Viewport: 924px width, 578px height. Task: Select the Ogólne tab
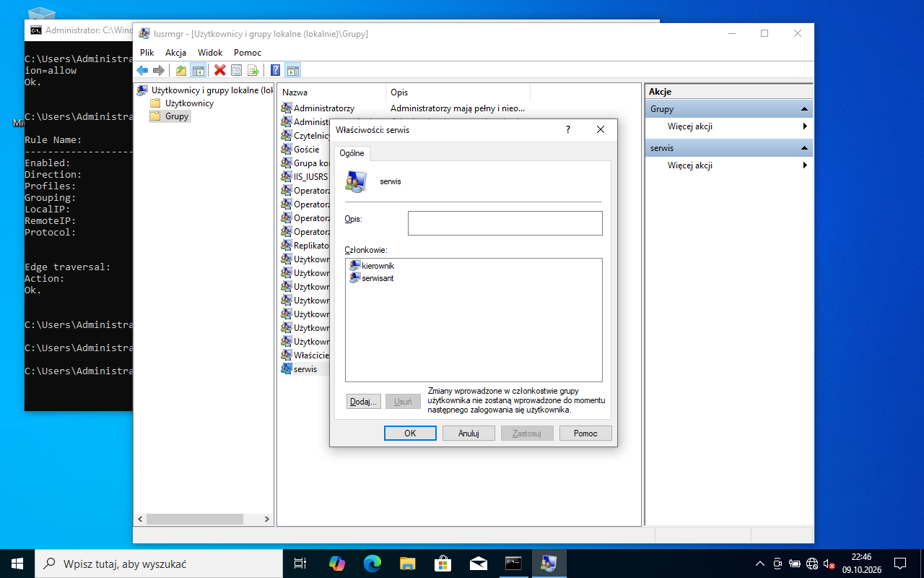[x=352, y=153]
